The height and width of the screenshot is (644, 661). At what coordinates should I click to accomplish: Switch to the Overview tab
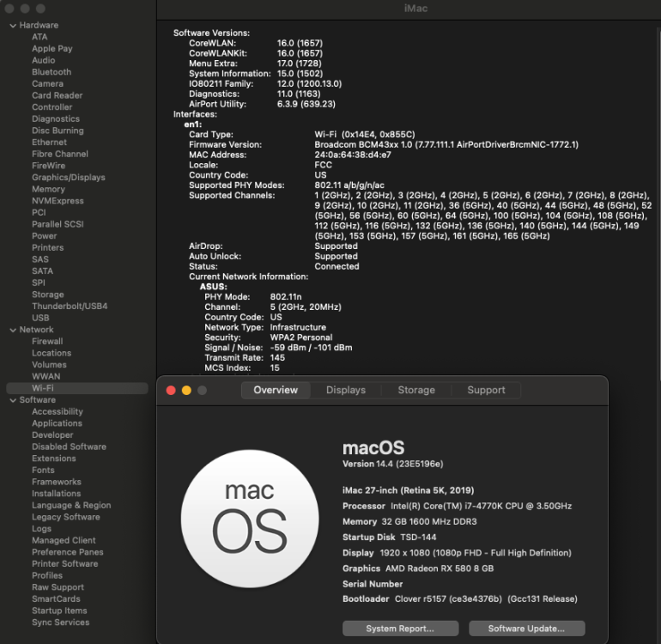point(276,390)
